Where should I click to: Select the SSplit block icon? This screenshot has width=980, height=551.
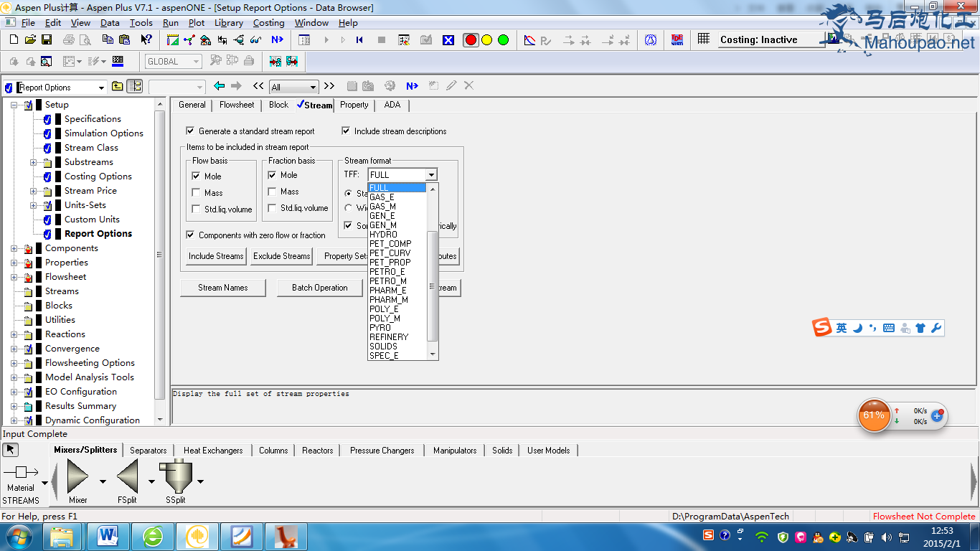(x=175, y=476)
